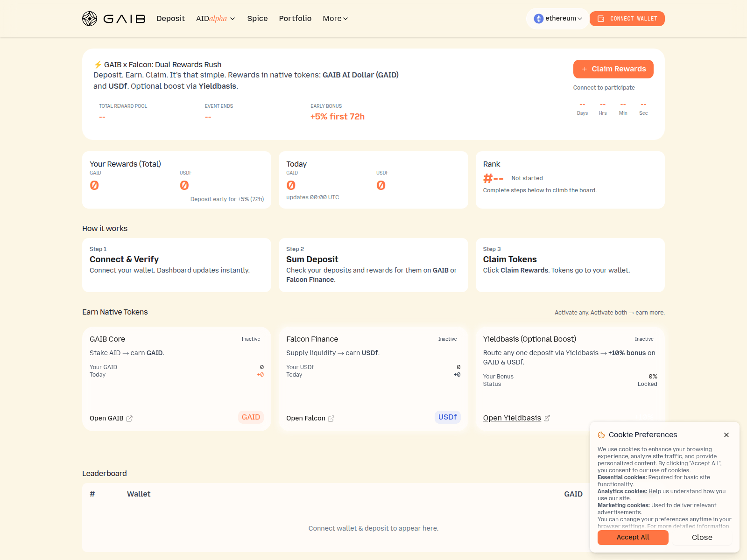Click the # column header in Leaderboard

92,494
